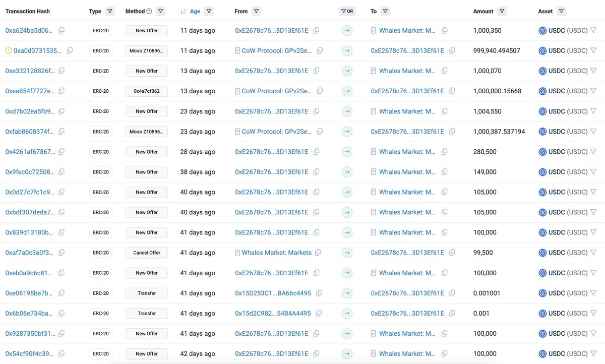Open the To column filter
Image resolution: width=605 pixels, height=364 pixels.
(385, 11)
